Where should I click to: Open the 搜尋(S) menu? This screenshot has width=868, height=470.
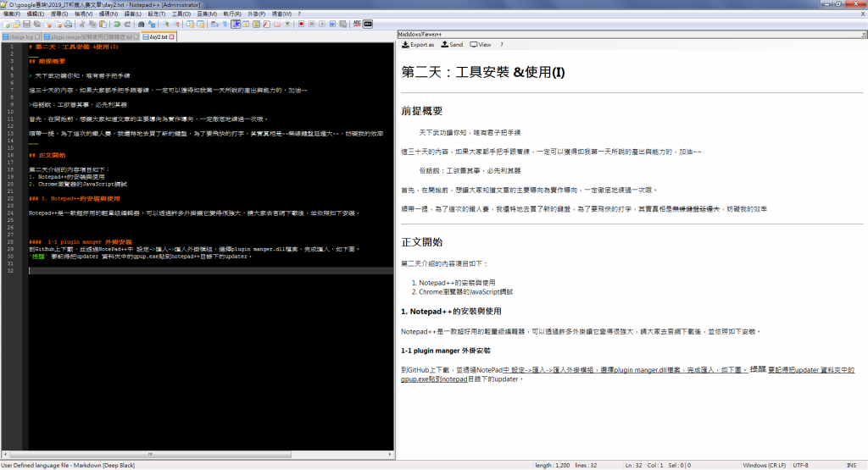[59, 14]
